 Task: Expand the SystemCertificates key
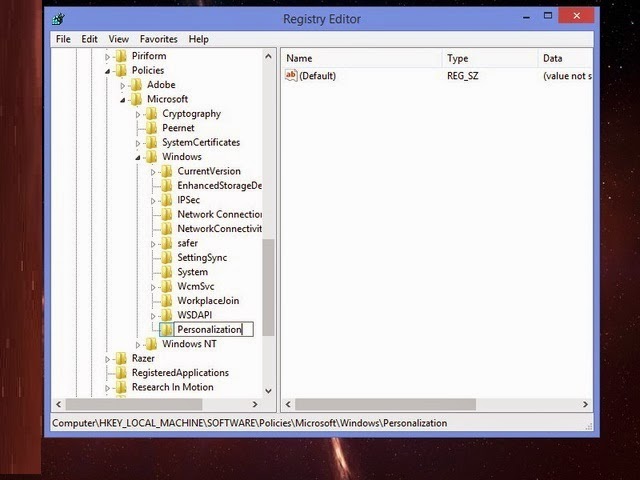click(138, 143)
